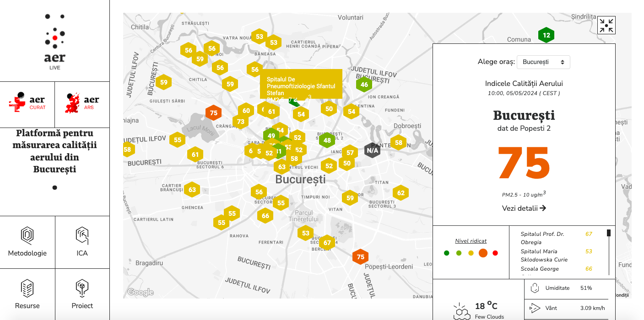
Task: Click the station list scrollbar
Action: coord(609,251)
